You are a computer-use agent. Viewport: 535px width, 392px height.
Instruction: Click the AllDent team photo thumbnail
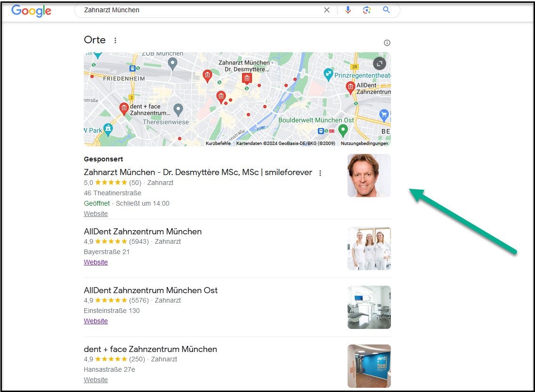[x=369, y=248]
